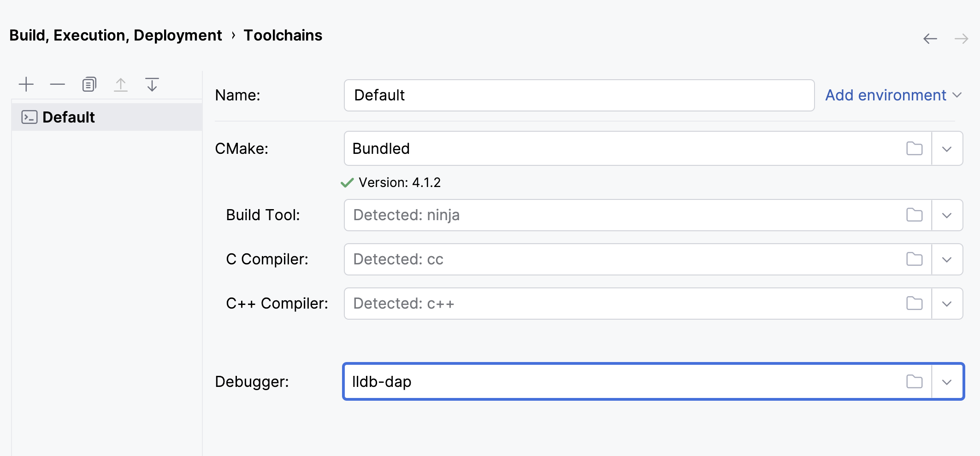The height and width of the screenshot is (456, 980).
Task: Open the C++ Compiler dropdown
Action: pos(947,303)
